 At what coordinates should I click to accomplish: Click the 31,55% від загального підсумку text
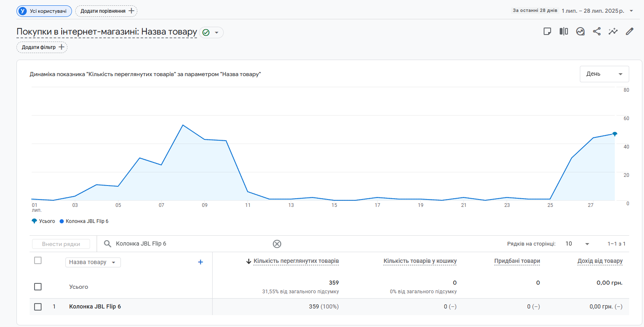301,292
